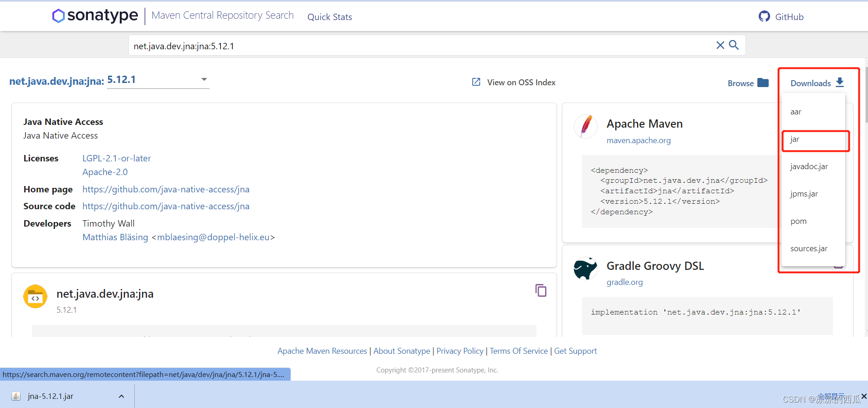The width and height of the screenshot is (868, 408).
Task: Click the Timothy Wall developer name
Action: pos(108,223)
